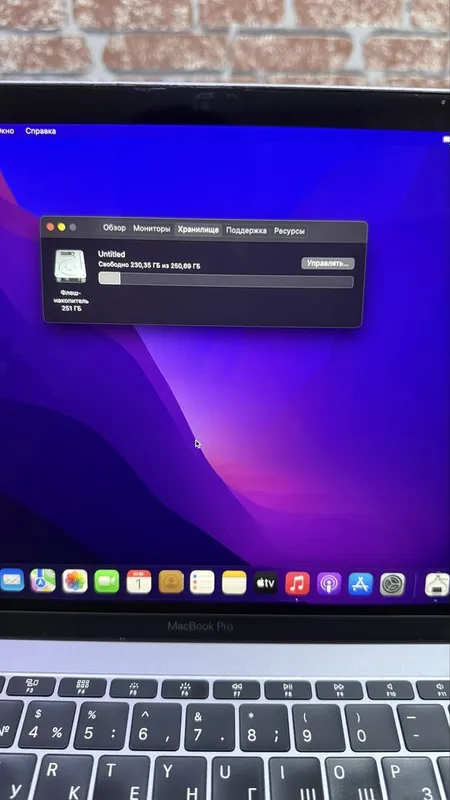Open the Поддержка tab
The height and width of the screenshot is (800, 450).
coord(246,231)
